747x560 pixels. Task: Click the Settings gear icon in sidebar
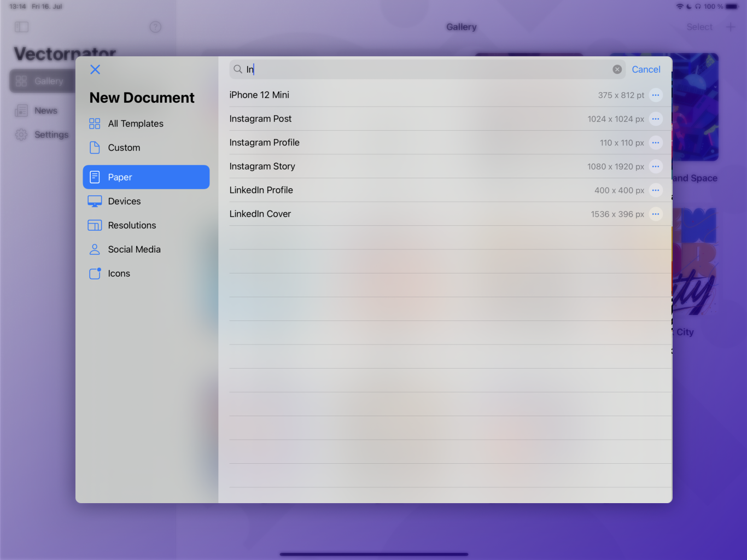pyautogui.click(x=21, y=135)
